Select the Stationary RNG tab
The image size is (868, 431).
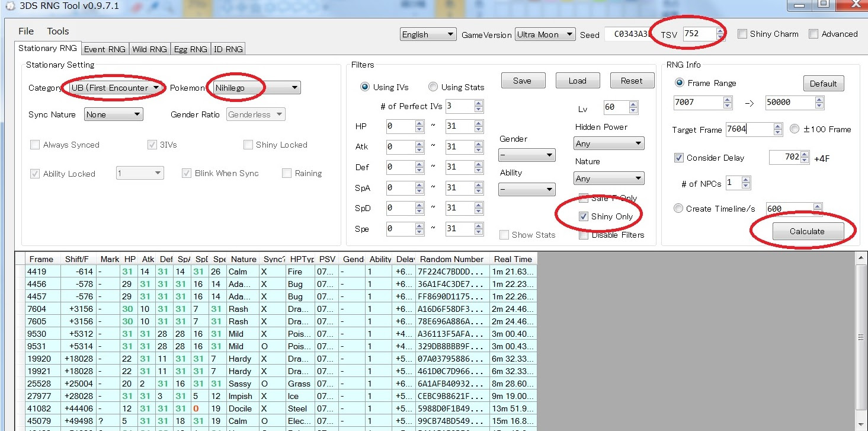[x=48, y=49]
